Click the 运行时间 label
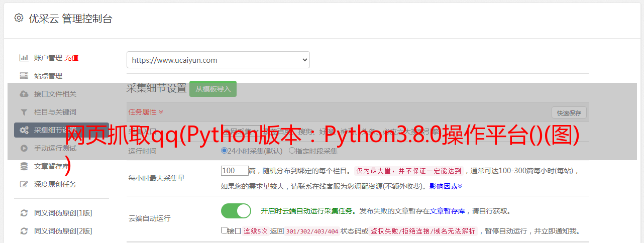 coord(143,151)
